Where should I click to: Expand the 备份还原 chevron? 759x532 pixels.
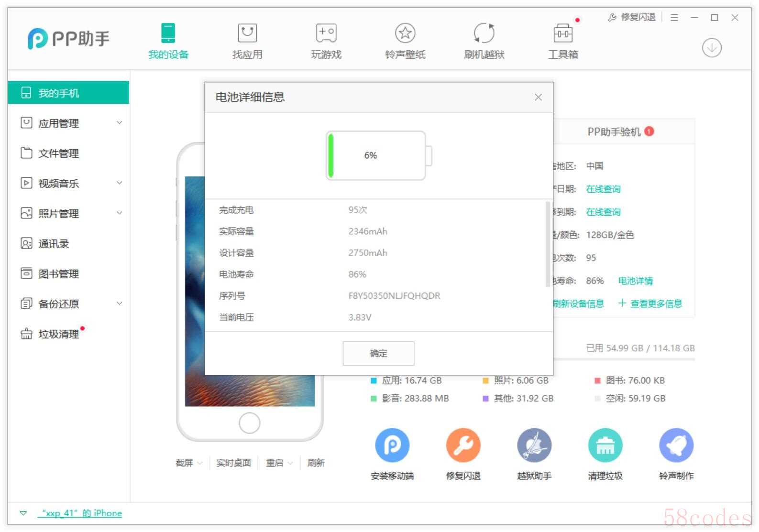pyautogui.click(x=120, y=304)
